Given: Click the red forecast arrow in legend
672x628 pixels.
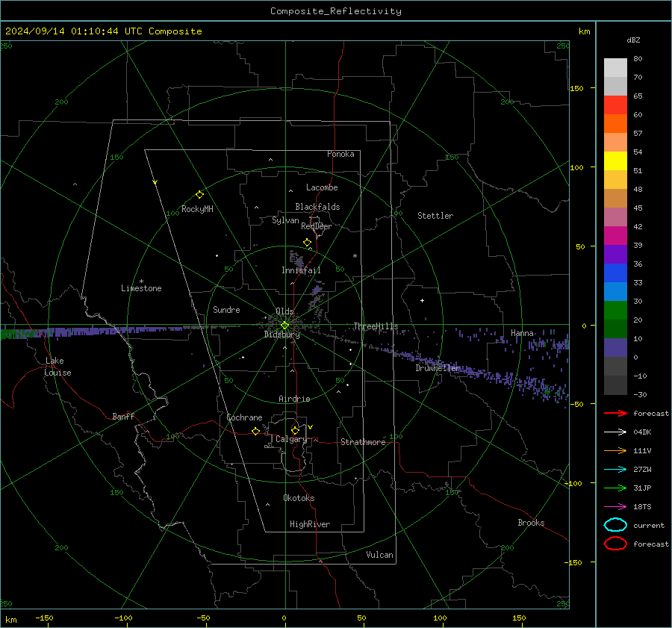Looking at the screenshot, I should 615,413.
